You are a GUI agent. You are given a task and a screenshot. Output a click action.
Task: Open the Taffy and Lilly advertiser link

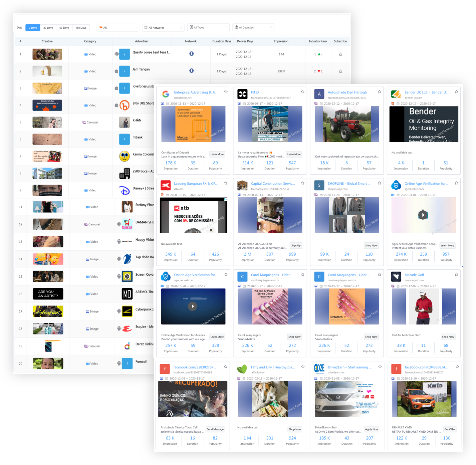272,367
